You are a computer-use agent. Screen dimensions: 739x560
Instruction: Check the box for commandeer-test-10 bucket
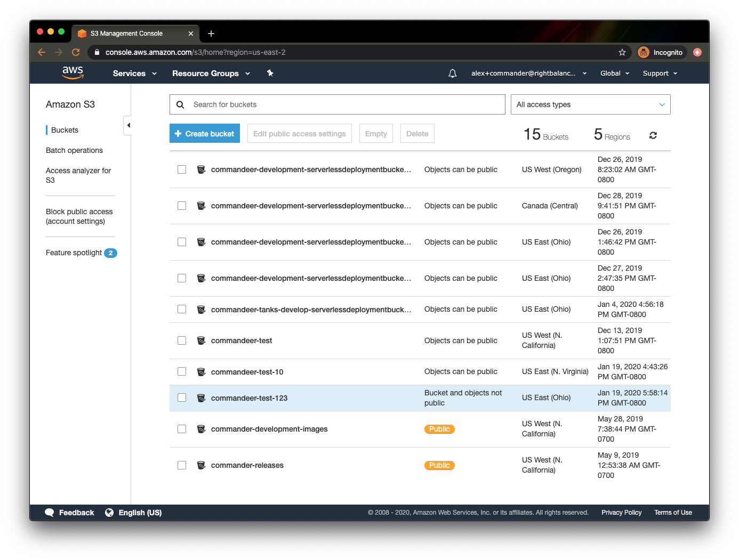(x=182, y=371)
